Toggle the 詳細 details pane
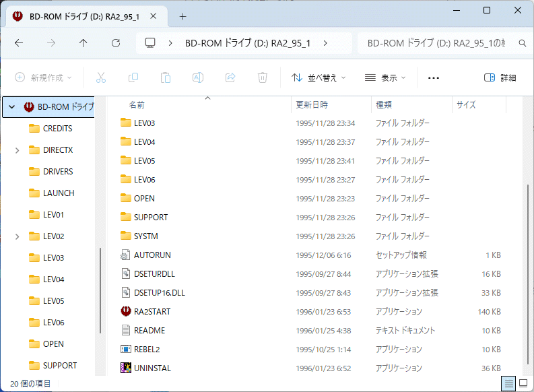 [500, 77]
